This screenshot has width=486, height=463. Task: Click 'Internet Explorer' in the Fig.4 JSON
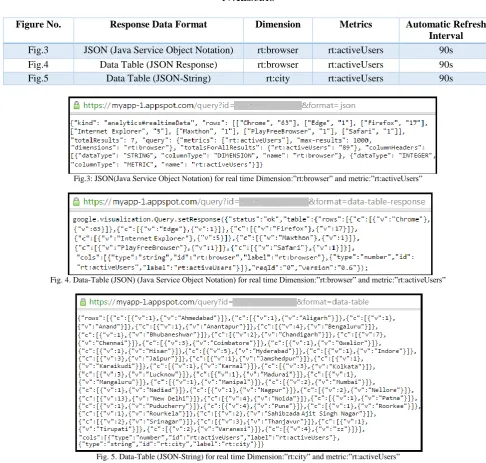[152, 238]
